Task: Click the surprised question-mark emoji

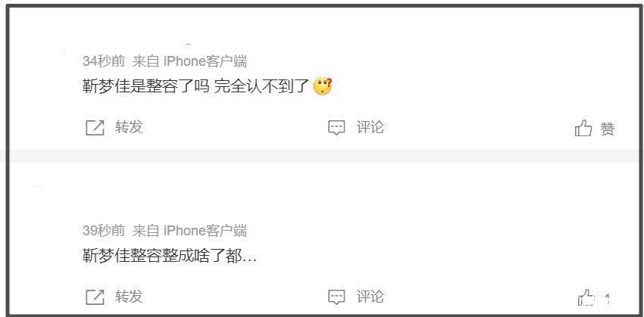Action: [323, 86]
